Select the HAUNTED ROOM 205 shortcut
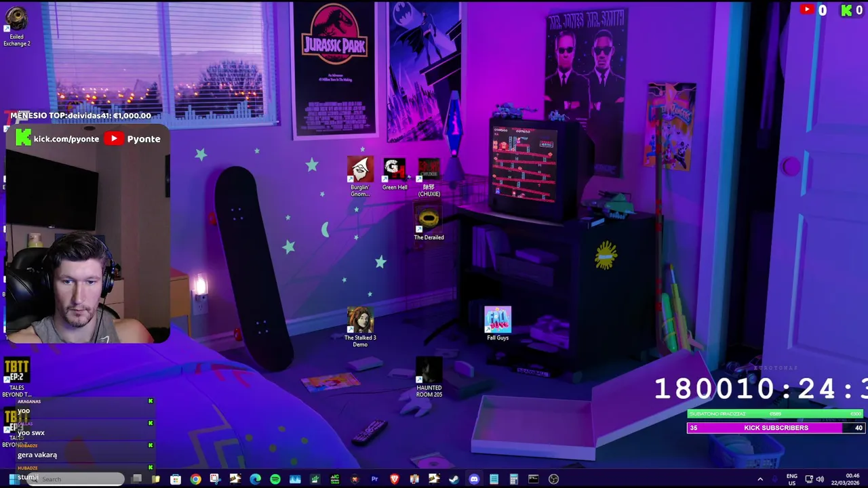This screenshot has height=488, width=868. 429,378
